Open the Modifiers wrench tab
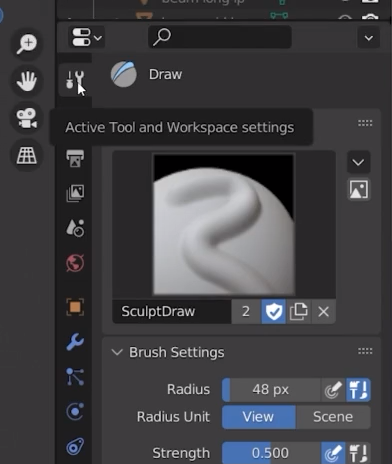The image size is (392, 464). tap(75, 342)
